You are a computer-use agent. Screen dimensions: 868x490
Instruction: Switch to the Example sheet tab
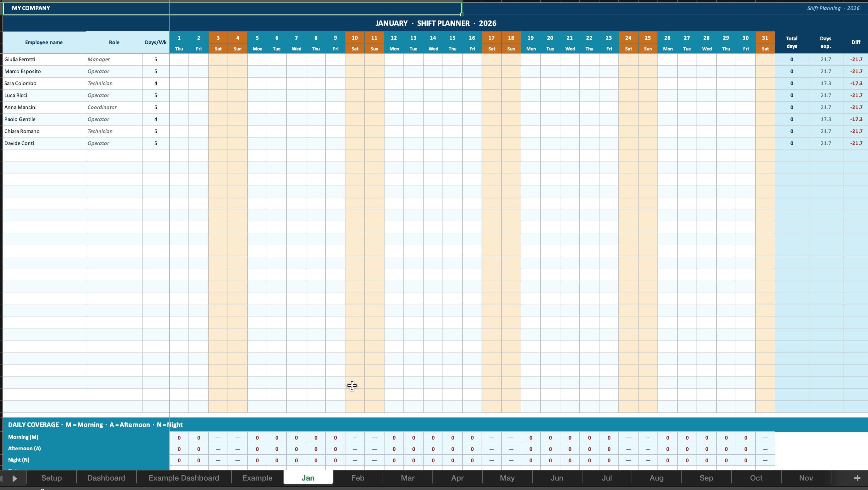[x=258, y=478]
